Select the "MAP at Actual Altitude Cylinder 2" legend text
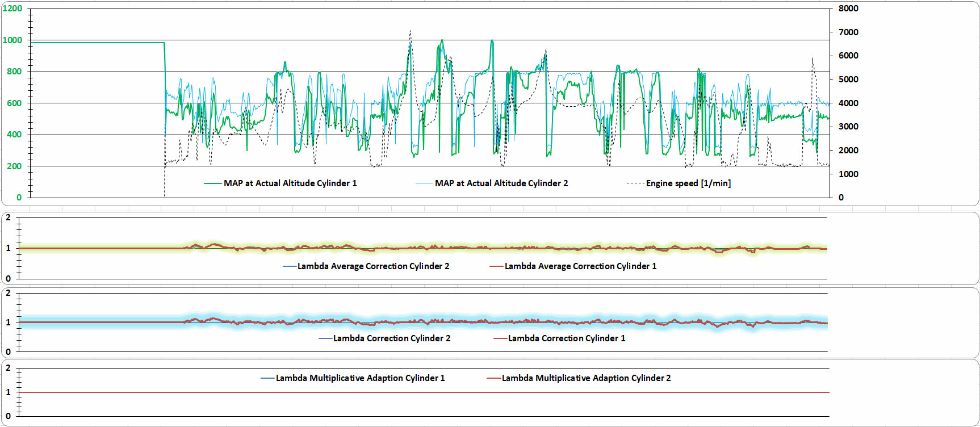980x427 pixels. [x=501, y=183]
